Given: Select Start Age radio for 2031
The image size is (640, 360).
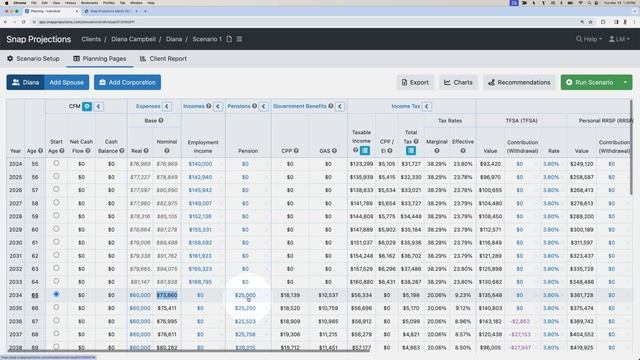Looking at the screenshot, I should coord(56,255).
